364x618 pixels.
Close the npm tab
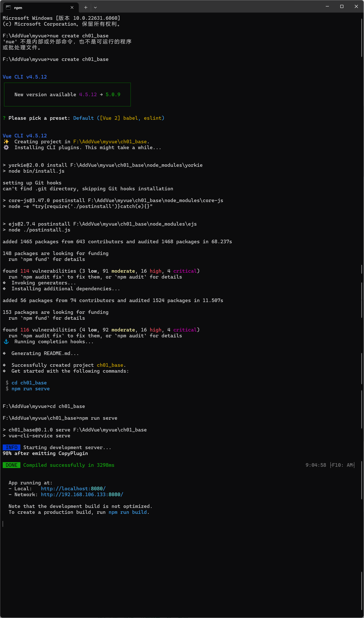click(x=72, y=8)
